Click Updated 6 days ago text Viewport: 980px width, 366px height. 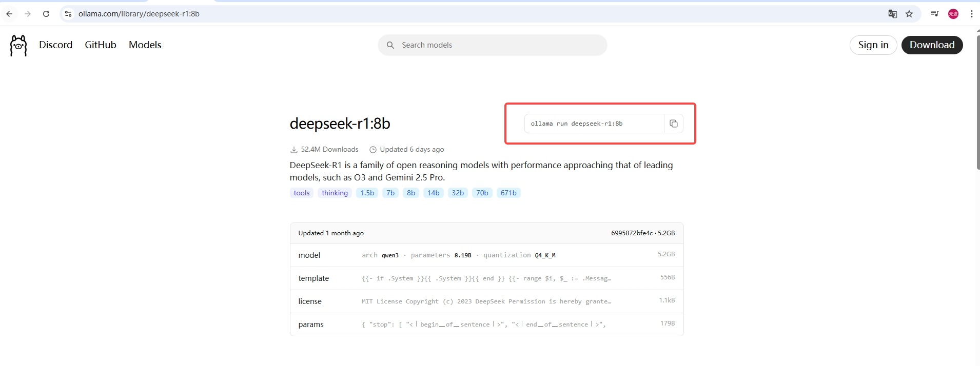(412, 149)
